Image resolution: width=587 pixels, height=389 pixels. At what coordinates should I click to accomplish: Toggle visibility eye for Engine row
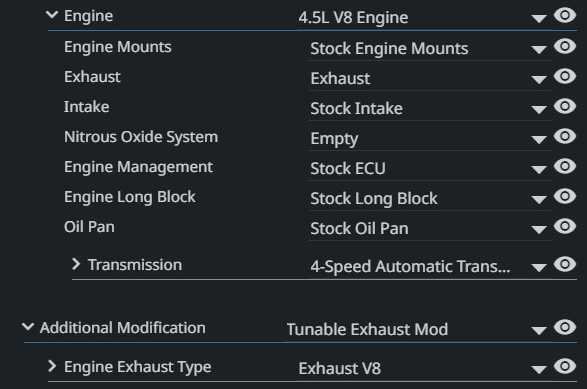pos(565,15)
